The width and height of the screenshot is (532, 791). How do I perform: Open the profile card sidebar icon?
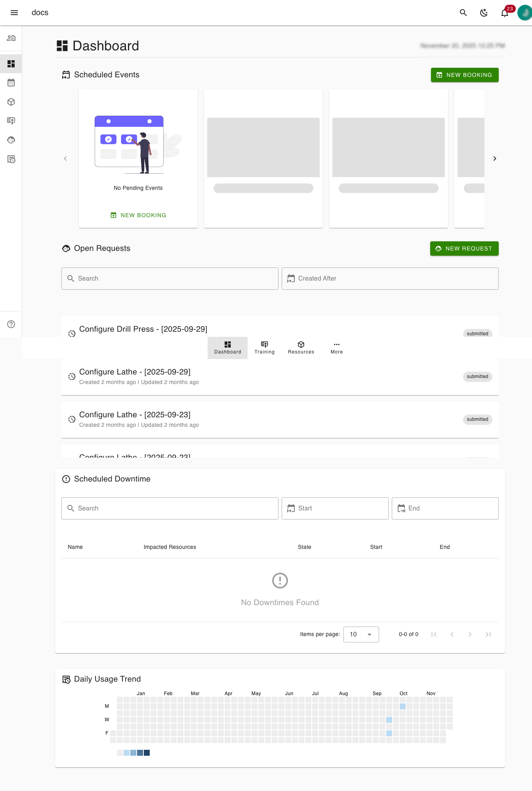[x=11, y=38]
